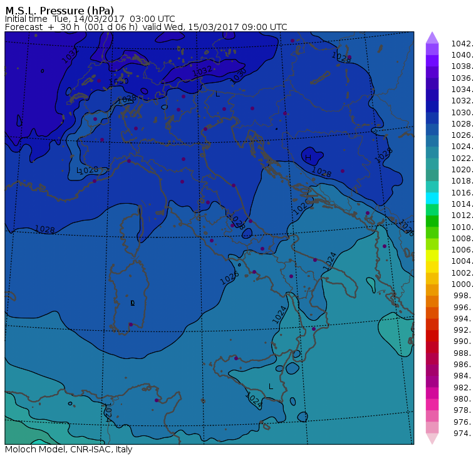This screenshot has width=476, height=458.
Task: Click the 'Forecast + 30 h' validity line
Action: (x=146, y=27)
